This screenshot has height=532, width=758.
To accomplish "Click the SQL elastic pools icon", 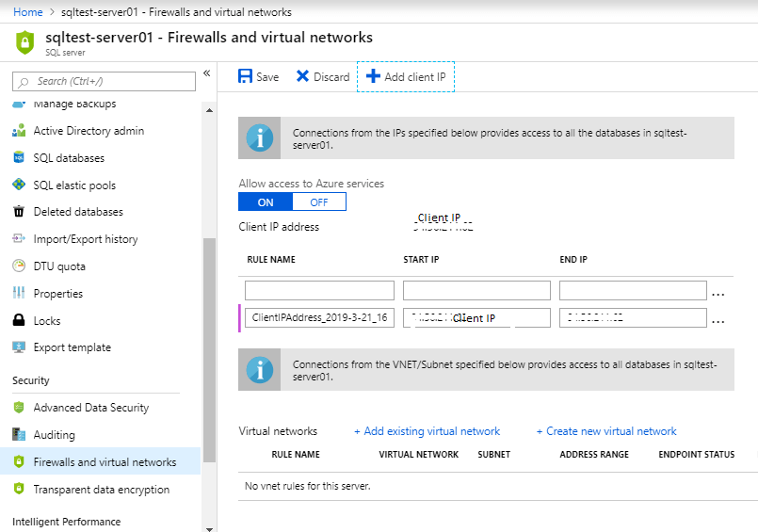I will click(19, 185).
